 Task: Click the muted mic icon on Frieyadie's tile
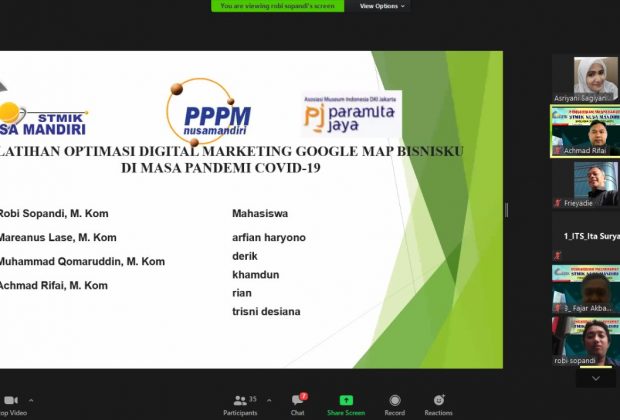[558, 203]
